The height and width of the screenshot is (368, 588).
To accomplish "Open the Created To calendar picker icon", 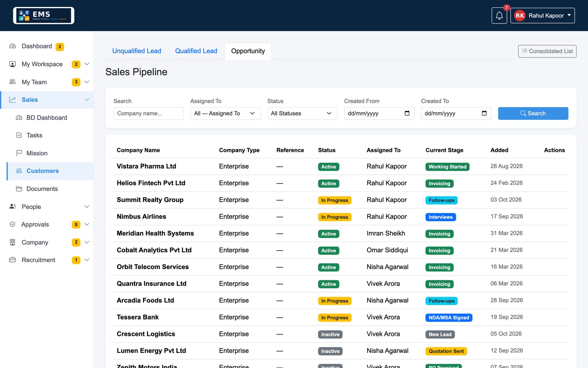I will pyautogui.click(x=484, y=113).
